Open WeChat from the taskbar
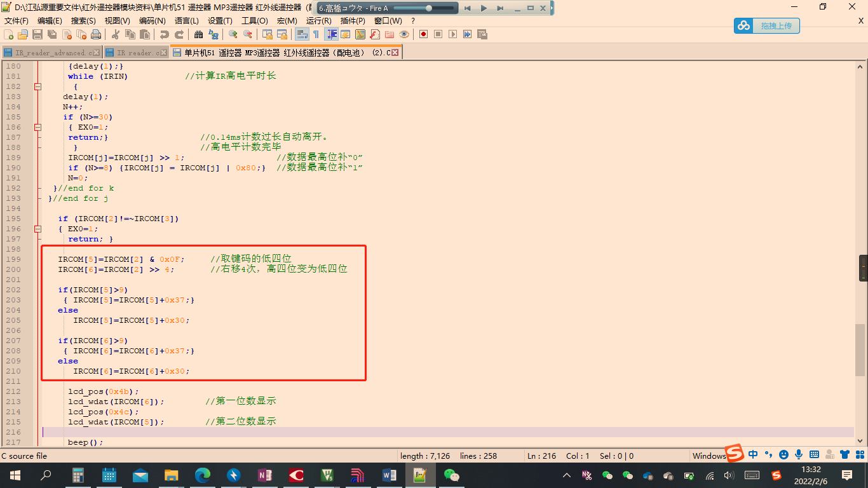The width and height of the screenshot is (868, 488). tap(451, 475)
